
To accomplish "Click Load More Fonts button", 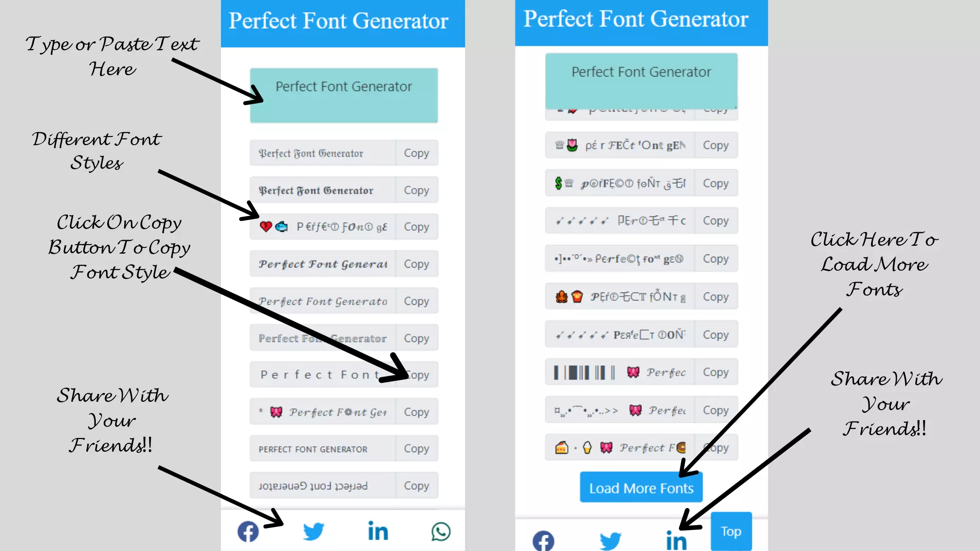I will (x=641, y=488).
